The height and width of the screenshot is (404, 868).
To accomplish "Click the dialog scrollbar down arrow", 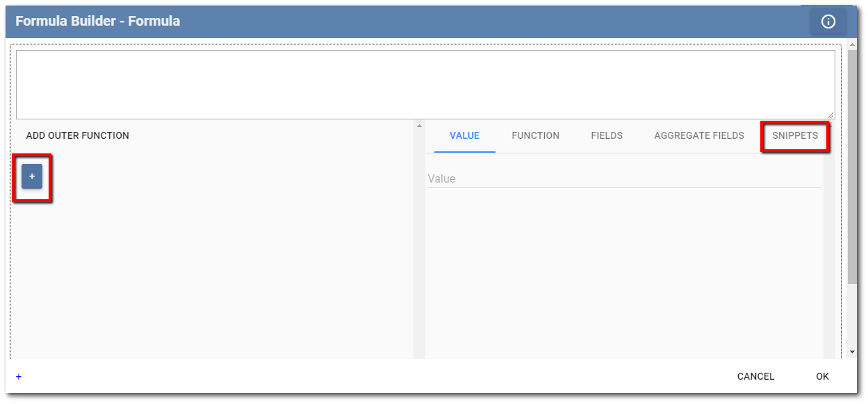I will pyautogui.click(x=853, y=352).
